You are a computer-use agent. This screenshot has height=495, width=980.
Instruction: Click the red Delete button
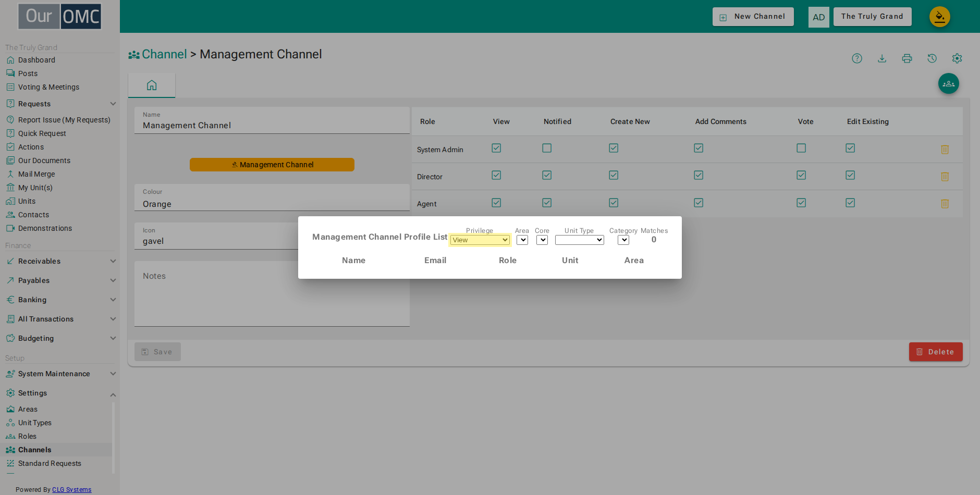click(x=936, y=352)
